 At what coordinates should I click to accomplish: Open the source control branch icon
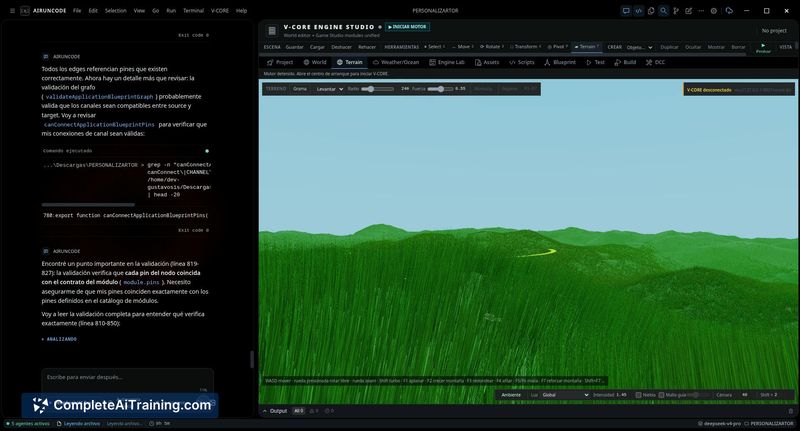tap(676, 11)
